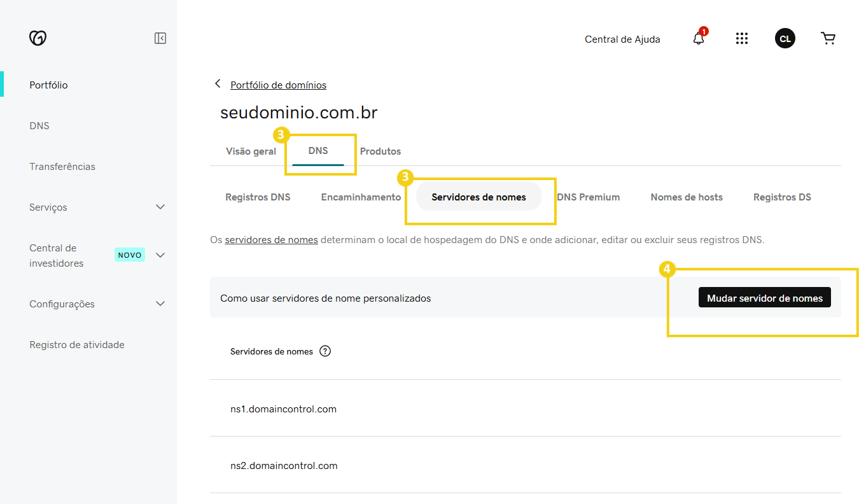
Task: Return to Portfólio de domínios
Action: (278, 85)
